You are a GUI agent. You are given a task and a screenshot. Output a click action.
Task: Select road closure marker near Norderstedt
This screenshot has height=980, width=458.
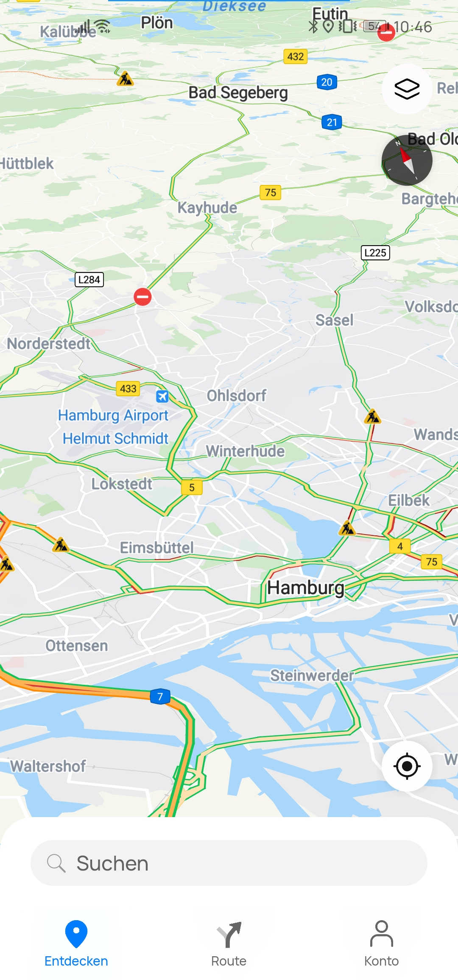tap(142, 297)
